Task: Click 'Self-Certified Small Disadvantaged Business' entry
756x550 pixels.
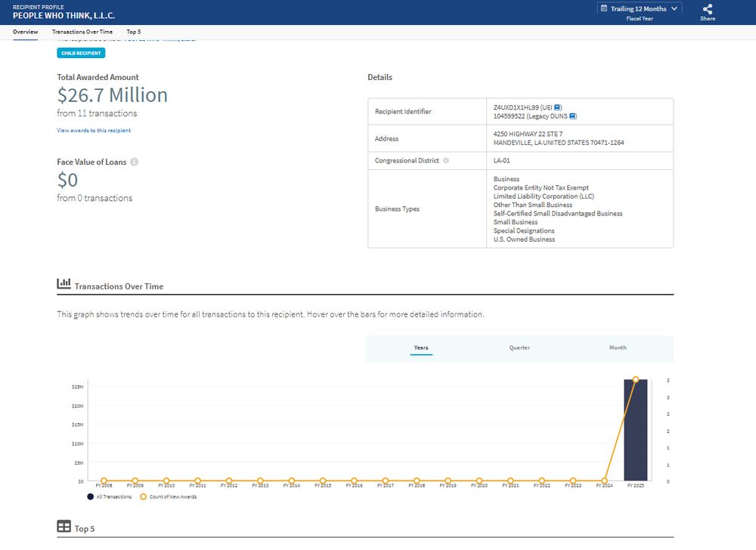Action: (558, 214)
